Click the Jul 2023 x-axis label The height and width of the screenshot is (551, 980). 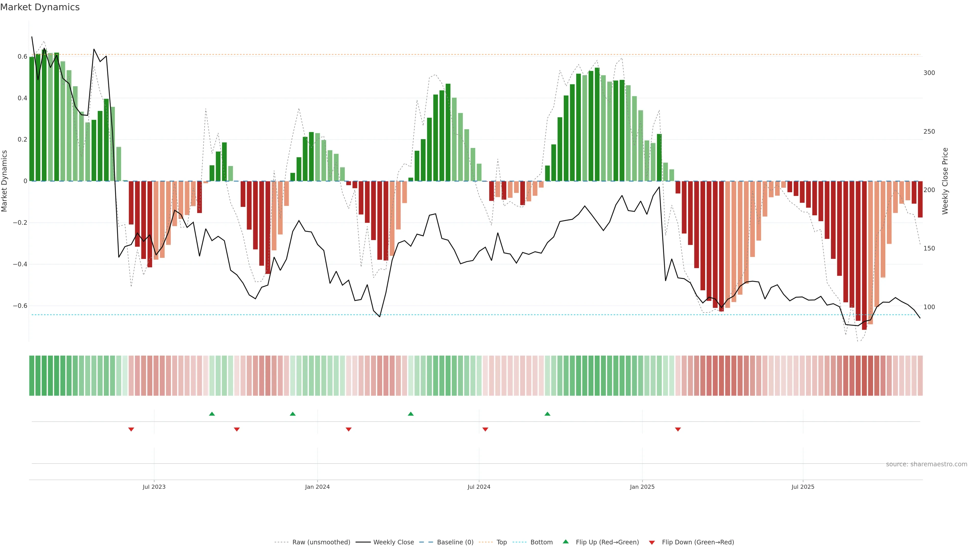pos(154,487)
